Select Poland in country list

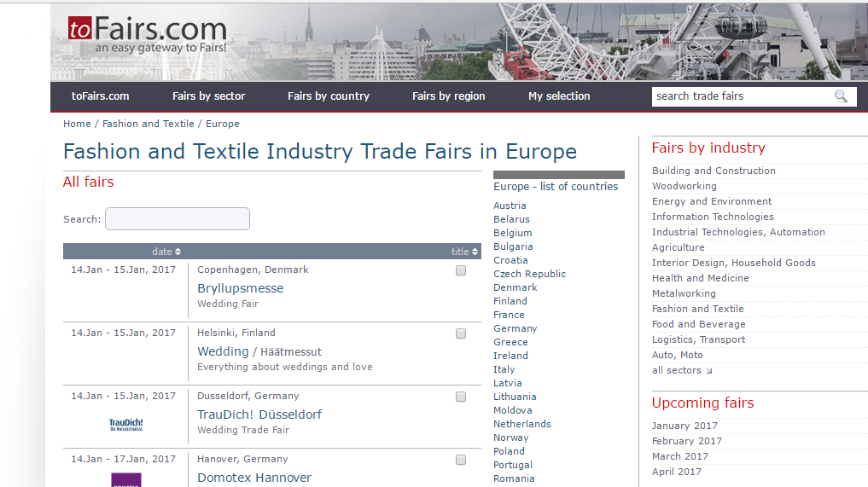509,451
